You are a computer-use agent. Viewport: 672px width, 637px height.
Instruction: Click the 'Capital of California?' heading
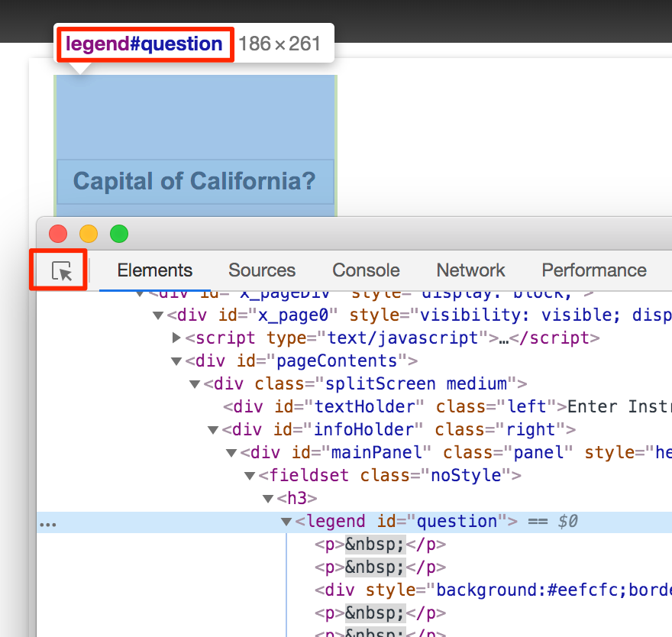pos(195,181)
